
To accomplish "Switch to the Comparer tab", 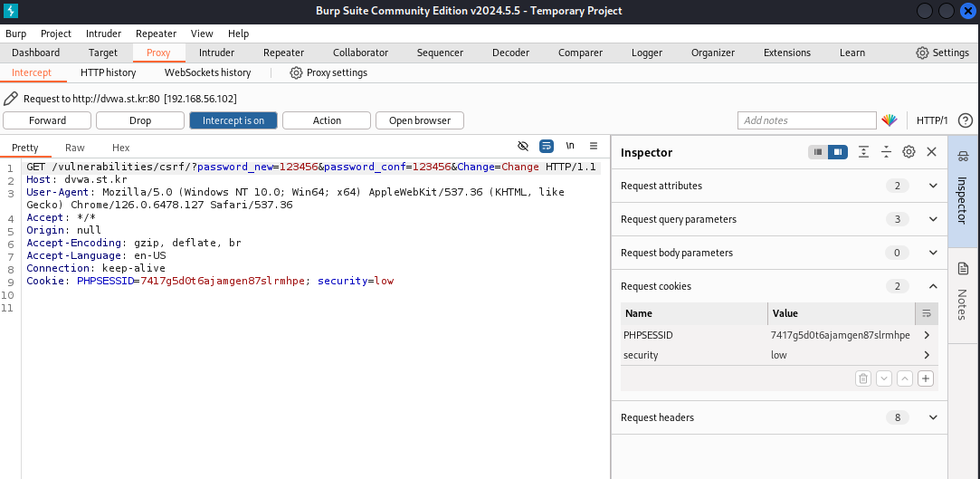I will pos(581,53).
